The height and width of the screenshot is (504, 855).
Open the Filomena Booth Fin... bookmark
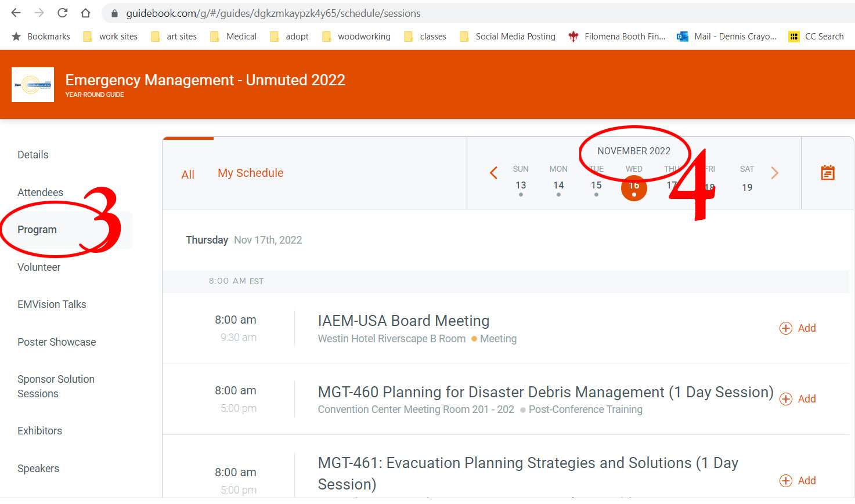click(x=617, y=37)
